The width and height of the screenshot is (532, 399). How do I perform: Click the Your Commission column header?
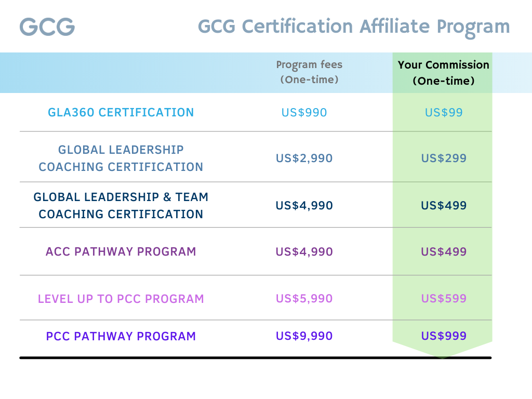click(444, 73)
